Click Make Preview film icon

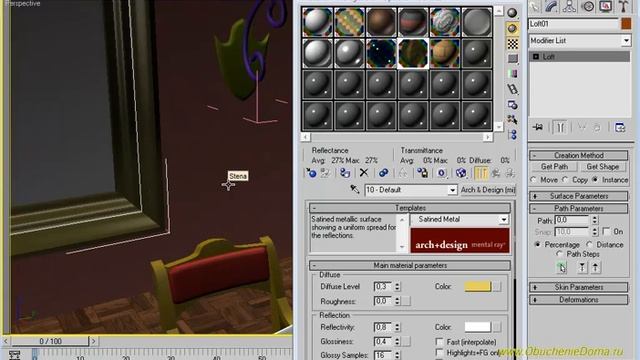click(x=512, y=89)
